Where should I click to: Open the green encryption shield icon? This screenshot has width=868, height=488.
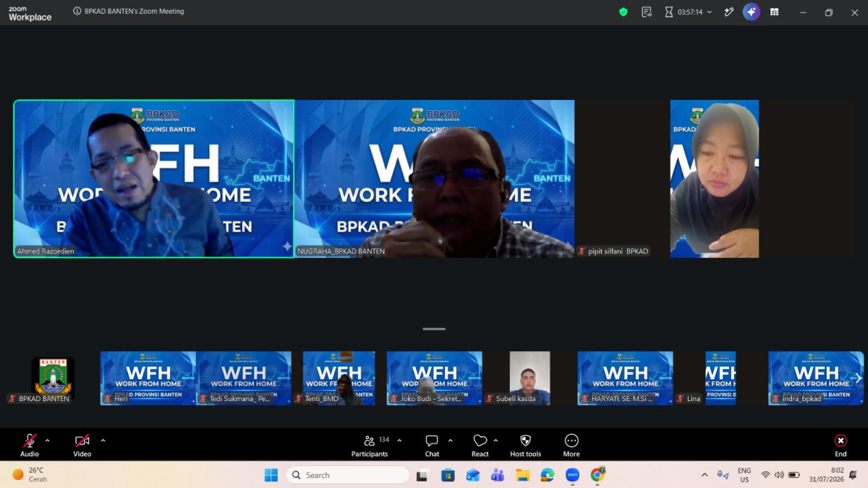[624, 12]
